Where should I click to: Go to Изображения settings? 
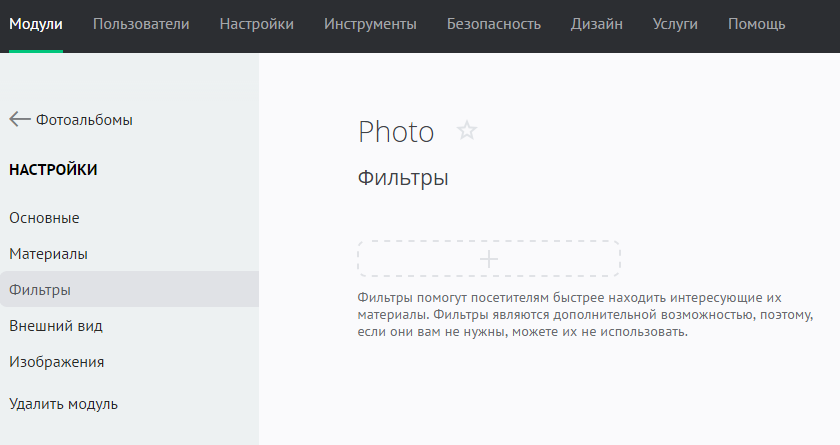[x=57, y=362]
